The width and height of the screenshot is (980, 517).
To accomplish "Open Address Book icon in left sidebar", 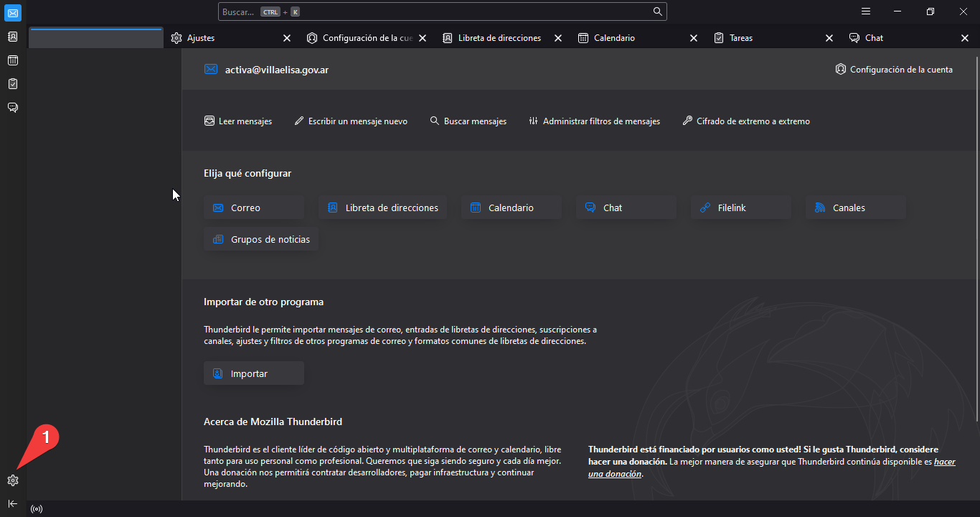I will click(x=13, y=37).
